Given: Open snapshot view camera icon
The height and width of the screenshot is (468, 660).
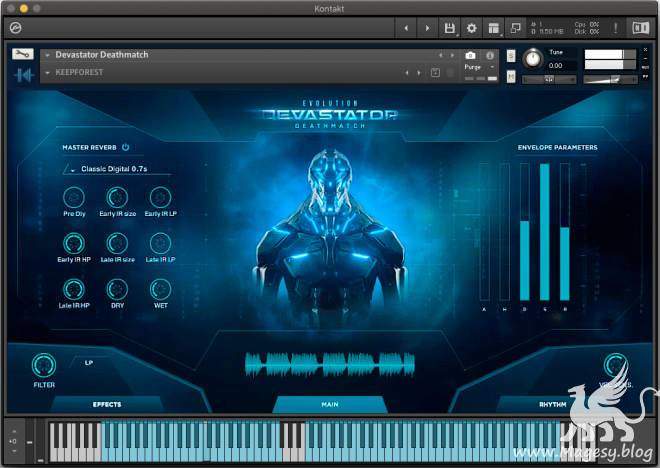Looking at the screenshot, I should click(x=471, y=55).
